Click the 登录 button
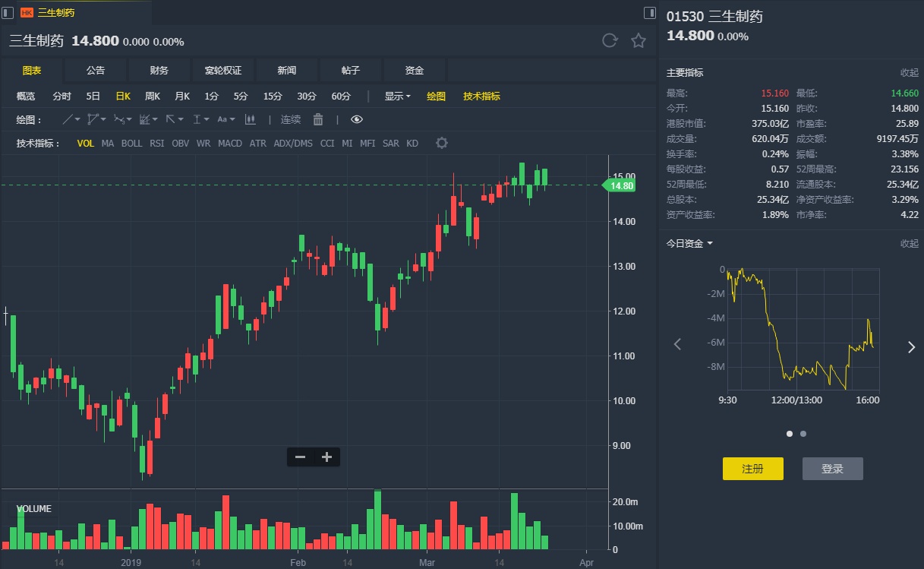Image resolution: width=924 pixels, height=569 pixels. pyautogui.click(x=832, y=469)
